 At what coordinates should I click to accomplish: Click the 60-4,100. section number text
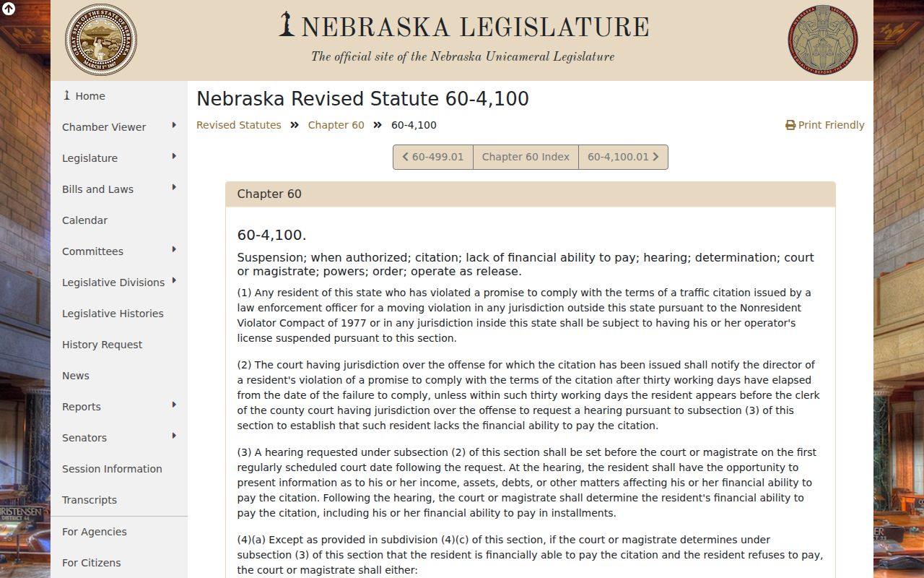272,235
